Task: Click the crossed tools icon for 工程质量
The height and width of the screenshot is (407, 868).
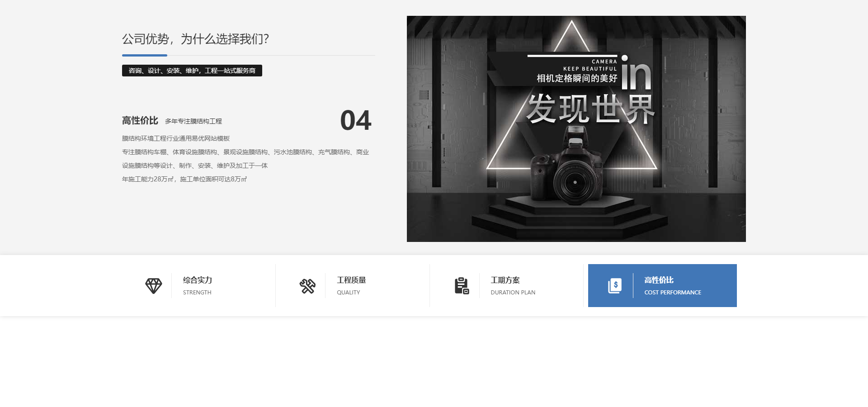Action: click(x=307, y=286)
